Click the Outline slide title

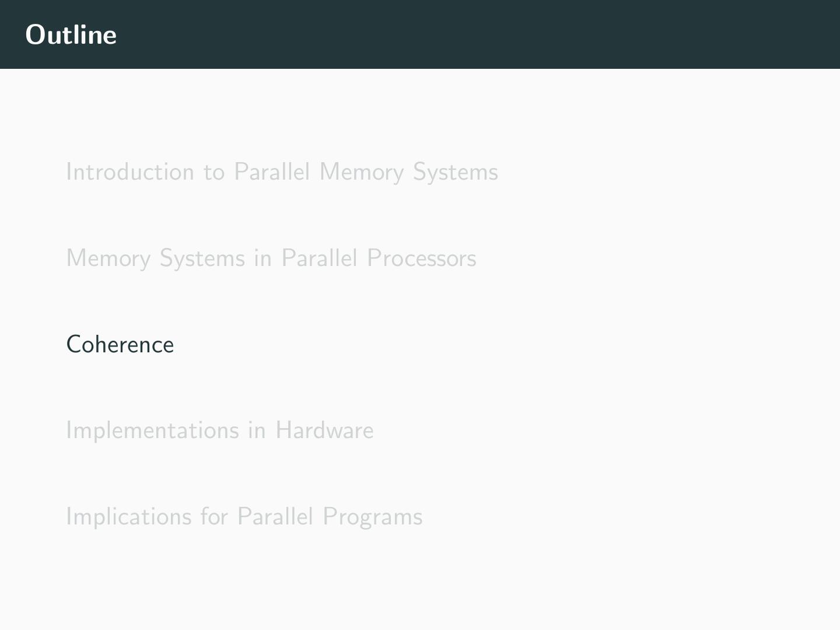tap(71, 35)
